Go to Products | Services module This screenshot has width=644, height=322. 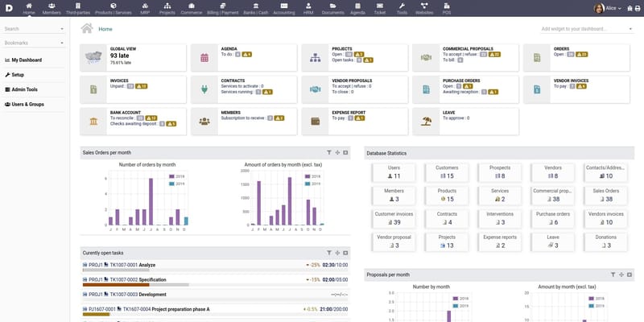tap(114, 9)
